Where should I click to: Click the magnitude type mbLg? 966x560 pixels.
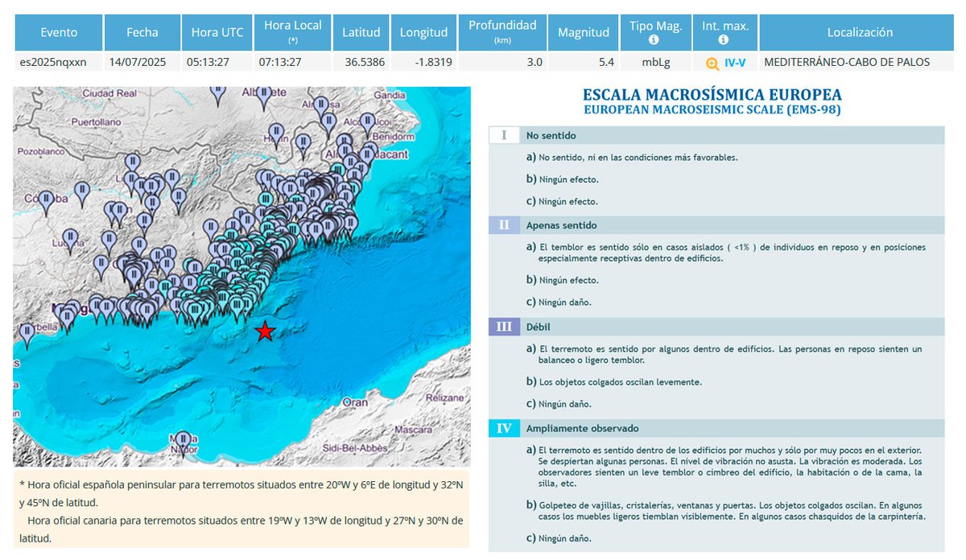pos(657,62)
